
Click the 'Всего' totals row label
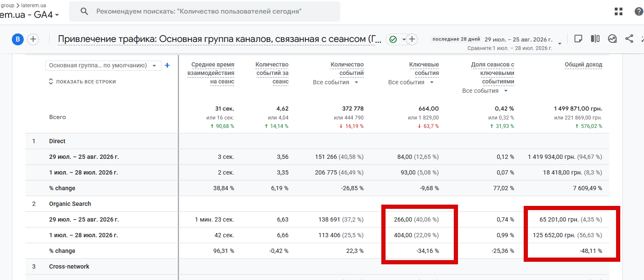(57, 117)
